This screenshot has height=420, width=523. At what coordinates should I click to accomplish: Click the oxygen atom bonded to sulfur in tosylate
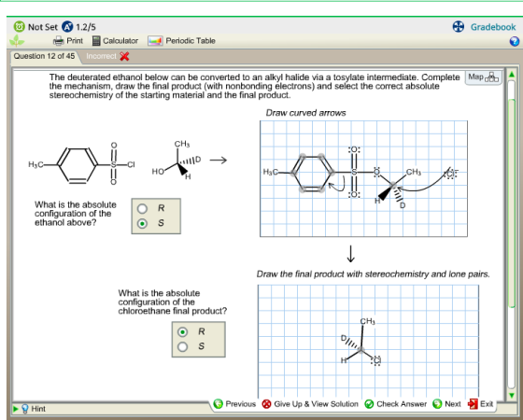pyautogui.click(x=376, y=172)
